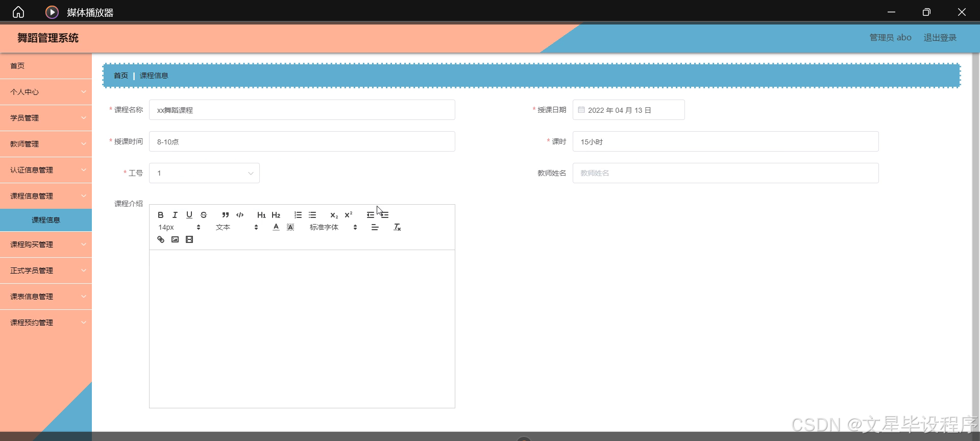
Task: Open the 工号 dropdown showing 1
Action: (x=204, y=173)
